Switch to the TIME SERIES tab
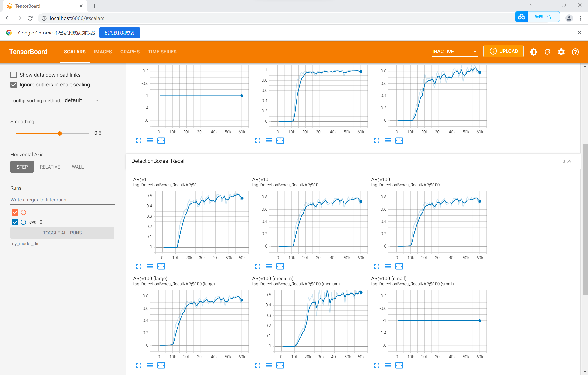 point(162,52)
